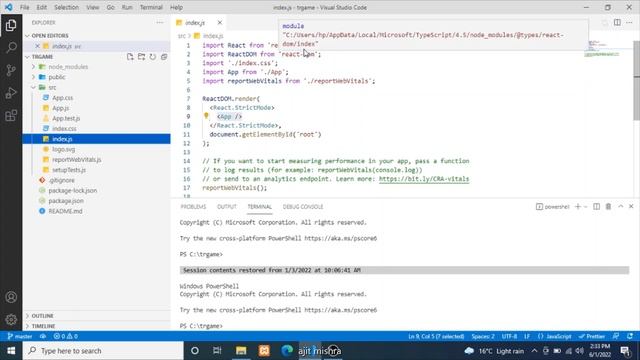Open Task View on the taskbar

tap(217, 351)
